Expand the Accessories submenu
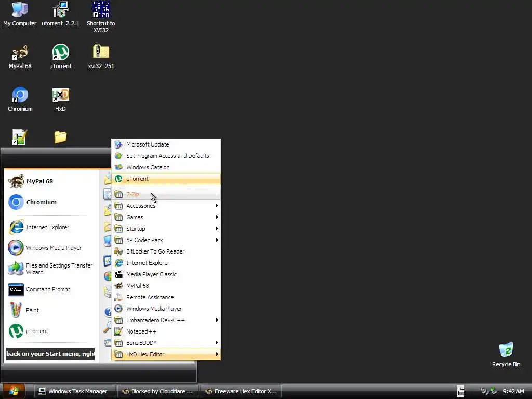 166,206
